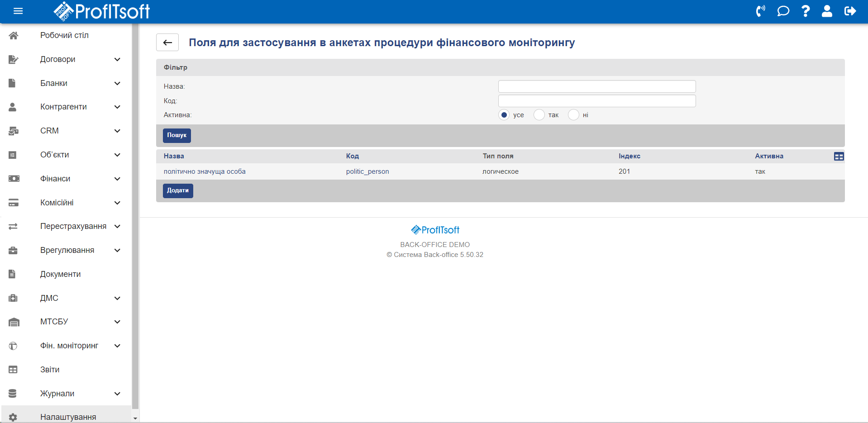This screenshot has height=423, width=868.
Task: Open the hamburger menu icon
Action: tap(18, 11)
